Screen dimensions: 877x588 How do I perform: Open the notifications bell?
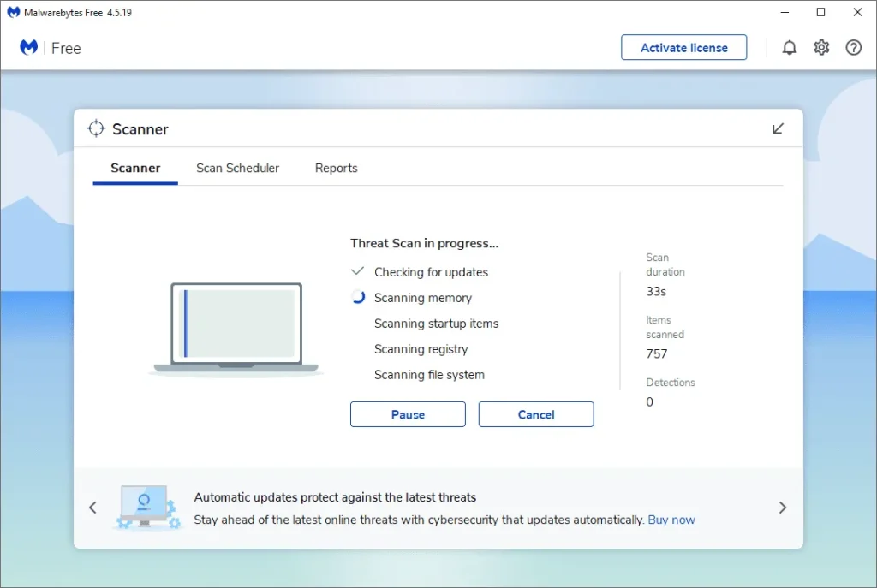tap(789, 48)
